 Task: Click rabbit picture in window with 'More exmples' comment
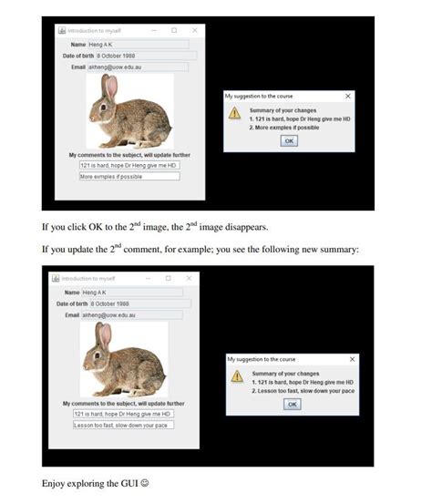click(x=130, y=111)
